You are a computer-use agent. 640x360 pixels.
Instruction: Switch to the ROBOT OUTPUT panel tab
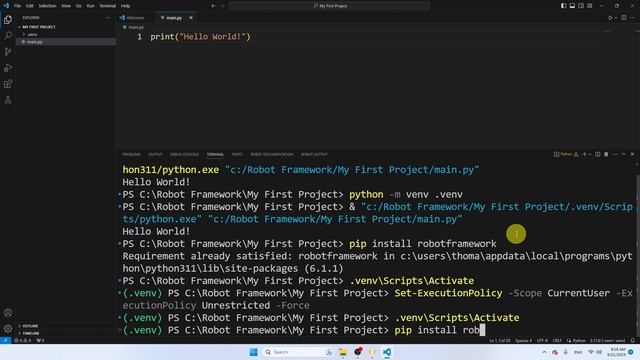click(314, 154)
